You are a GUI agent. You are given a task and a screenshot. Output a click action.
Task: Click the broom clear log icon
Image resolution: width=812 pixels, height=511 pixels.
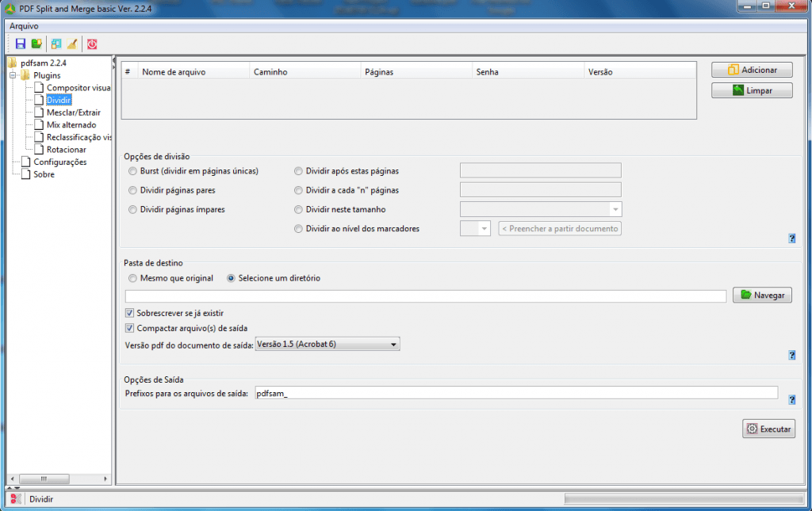pos(72,44)
